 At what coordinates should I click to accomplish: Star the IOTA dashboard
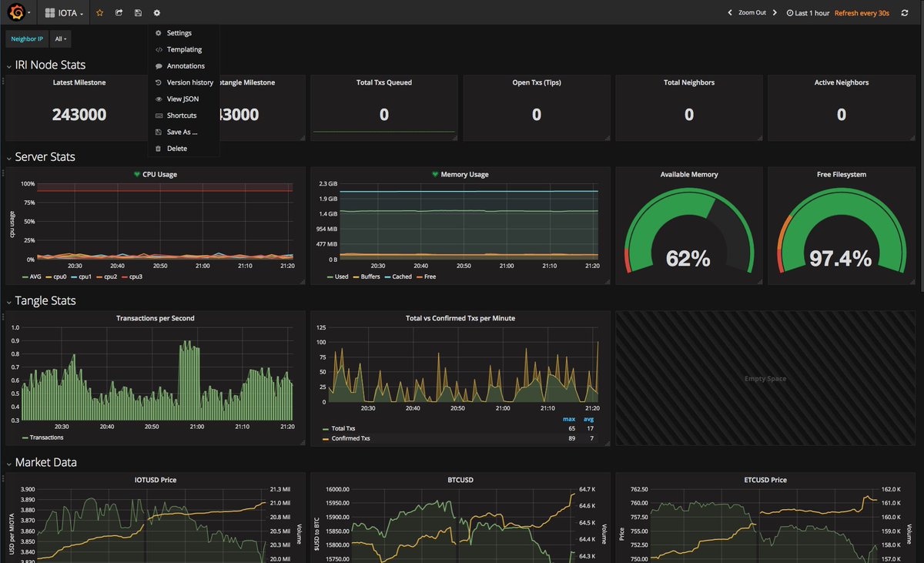(99, 12)
